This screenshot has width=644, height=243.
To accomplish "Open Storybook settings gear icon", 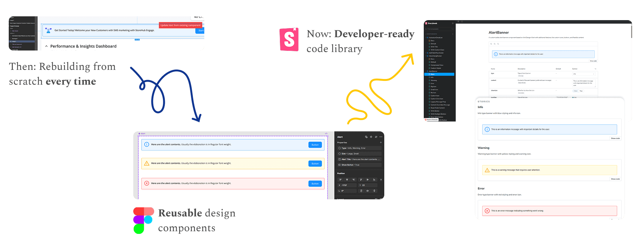I will 453,23.
